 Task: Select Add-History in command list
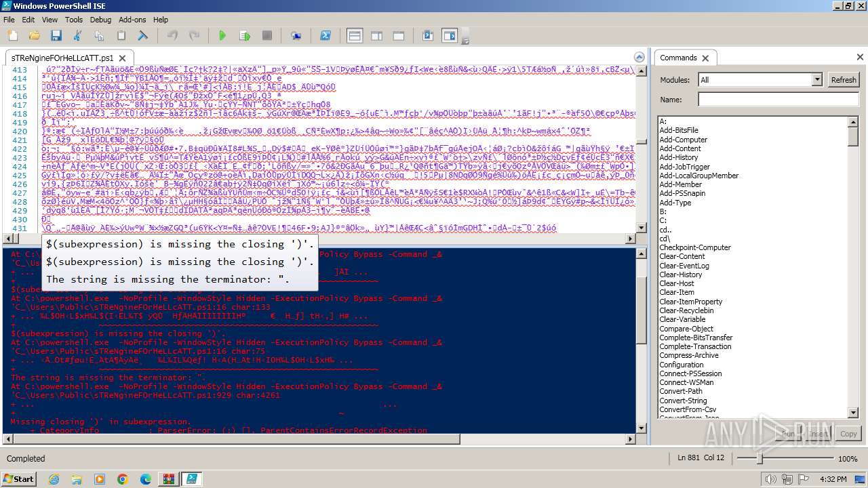679,157
